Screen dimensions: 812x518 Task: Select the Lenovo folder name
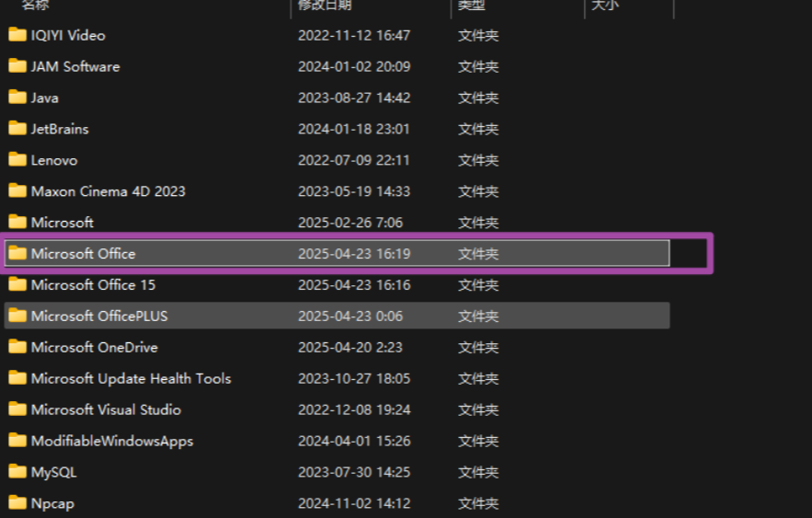[54, 160]
